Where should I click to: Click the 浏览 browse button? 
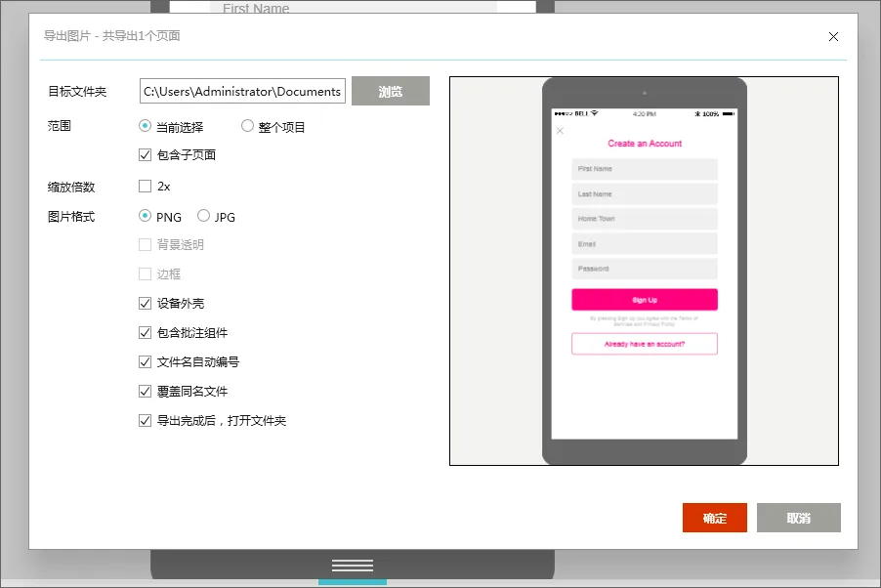[x=391, y=92]
